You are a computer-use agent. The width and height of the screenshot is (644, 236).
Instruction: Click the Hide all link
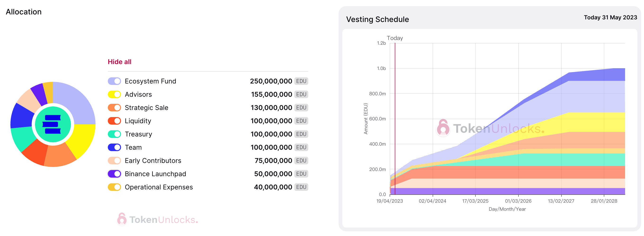pyautogui.click(x=119, y=62)
